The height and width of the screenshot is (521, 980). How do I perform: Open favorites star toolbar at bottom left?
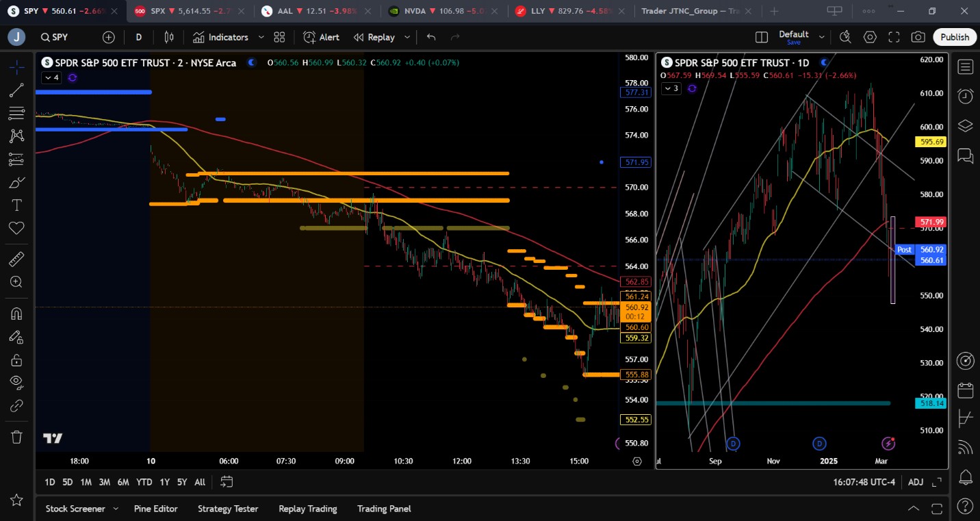17,500
